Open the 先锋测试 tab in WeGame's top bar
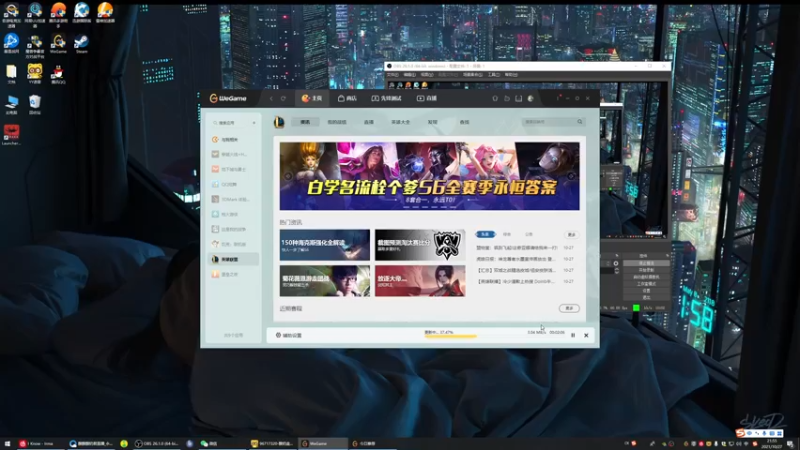The image size is (800, 450). click(386, 98)
